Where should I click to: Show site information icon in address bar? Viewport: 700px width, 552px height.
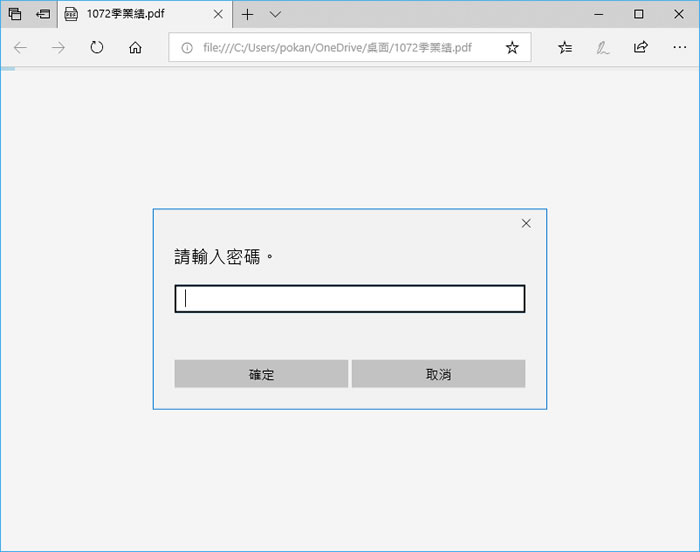[186, 47]
